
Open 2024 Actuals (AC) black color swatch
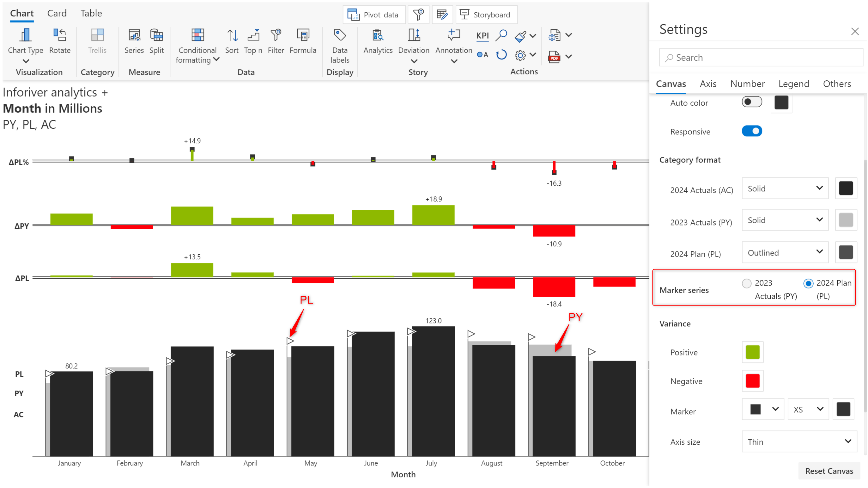[846, 188]
